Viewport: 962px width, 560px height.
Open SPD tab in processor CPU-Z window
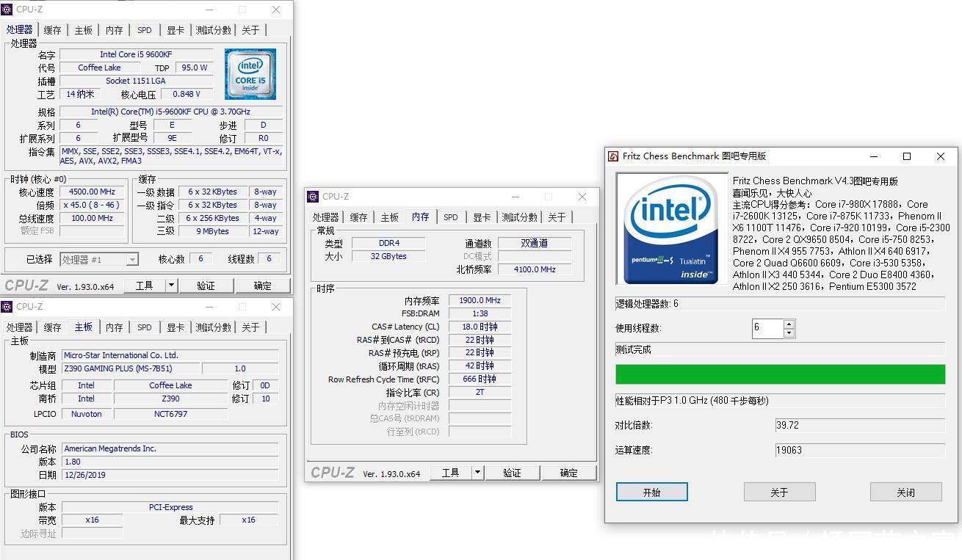145,30
